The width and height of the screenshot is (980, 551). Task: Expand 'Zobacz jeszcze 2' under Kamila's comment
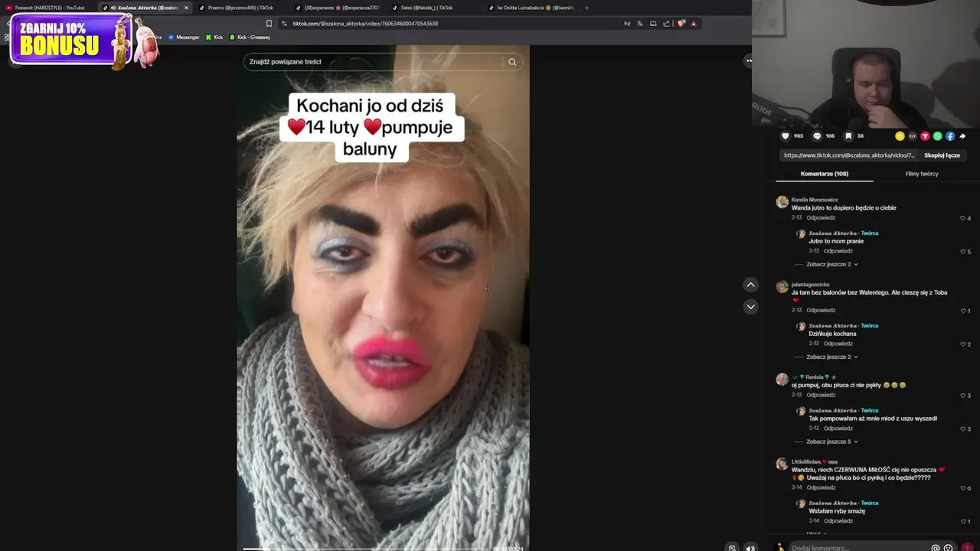coord(831,264)
